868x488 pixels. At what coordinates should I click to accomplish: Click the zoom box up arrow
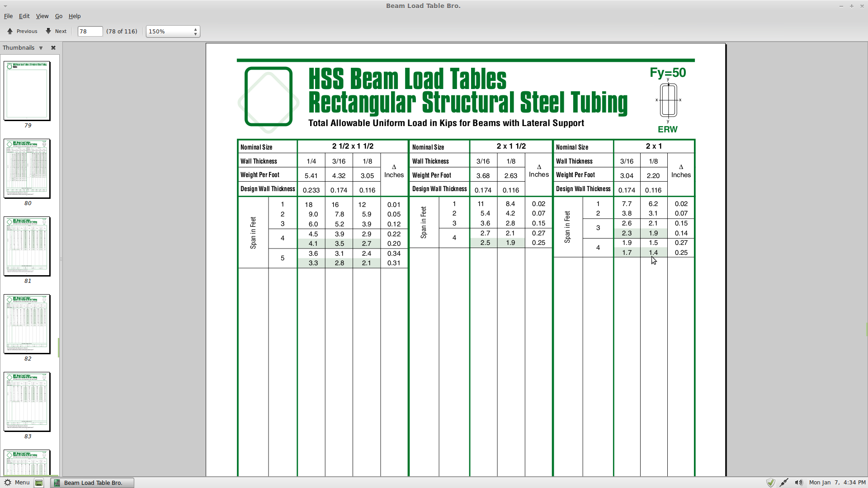click(196, 29)
